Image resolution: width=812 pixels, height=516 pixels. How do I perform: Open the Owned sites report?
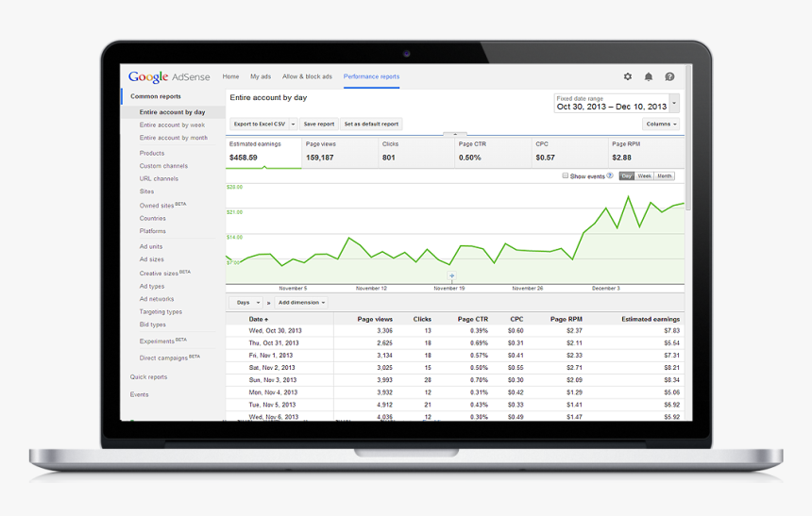coord(162,205)
